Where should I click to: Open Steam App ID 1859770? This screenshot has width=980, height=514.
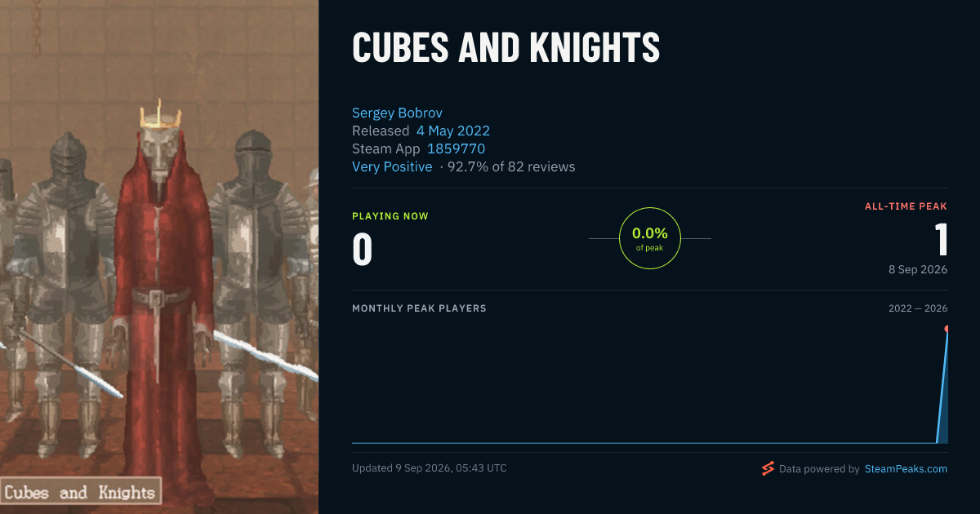point(456,148)
